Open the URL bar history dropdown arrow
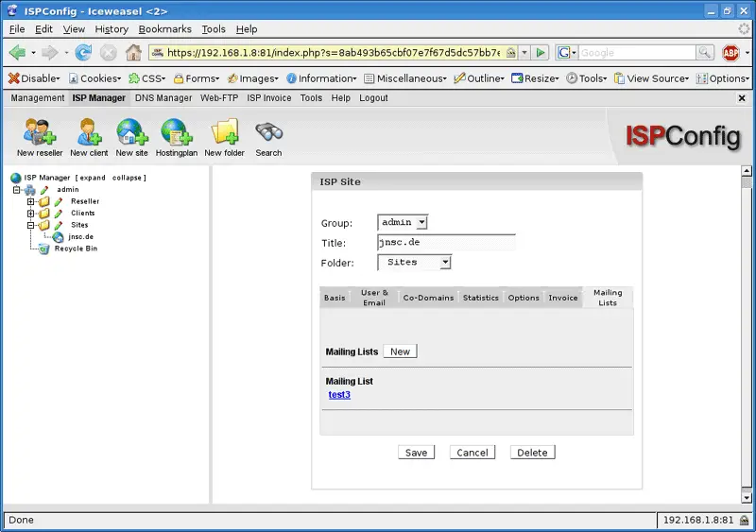 [524, 52]
